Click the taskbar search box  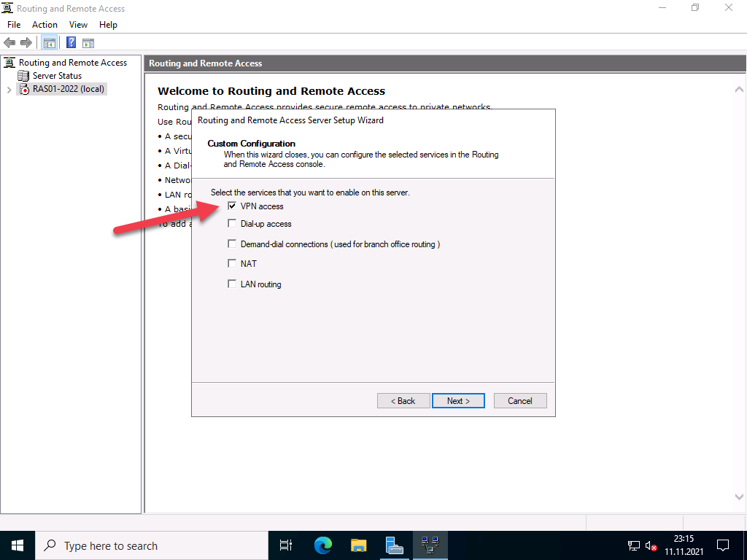(152, 545)
